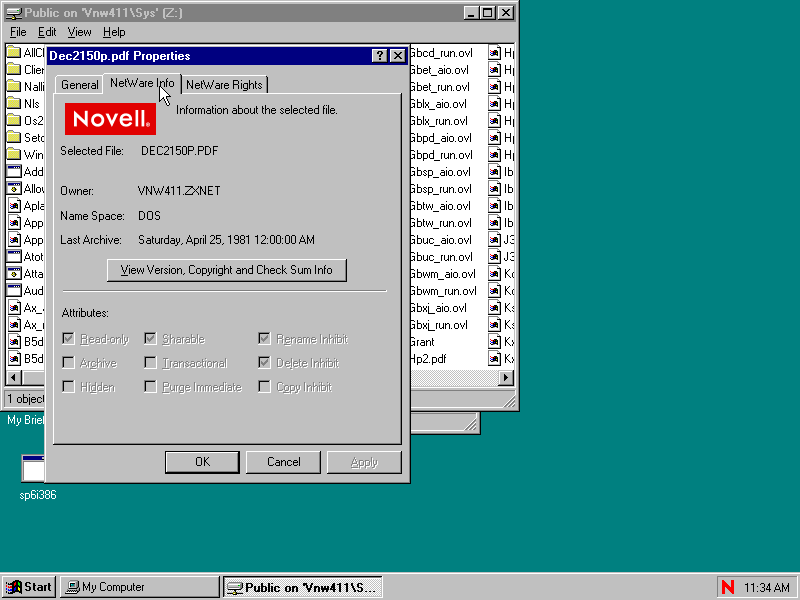Select the NetWare Info tab

coord(142,83)
